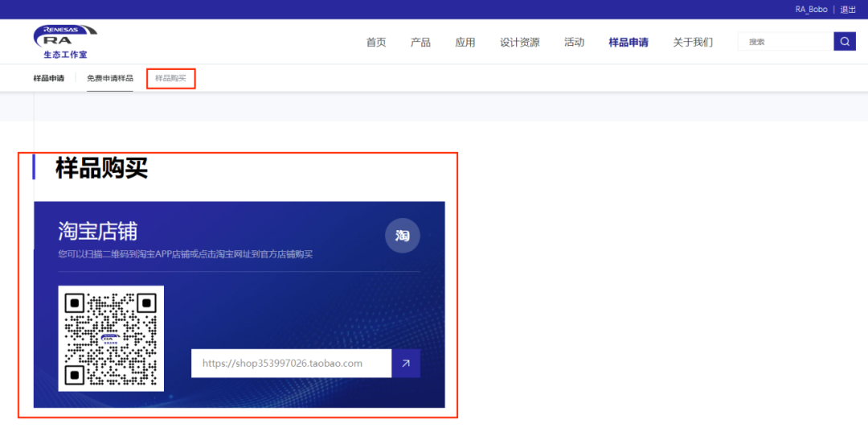Click the round Taobao 淘 icon
Viewport: 868px width, 436px height.
coord(403,236)
